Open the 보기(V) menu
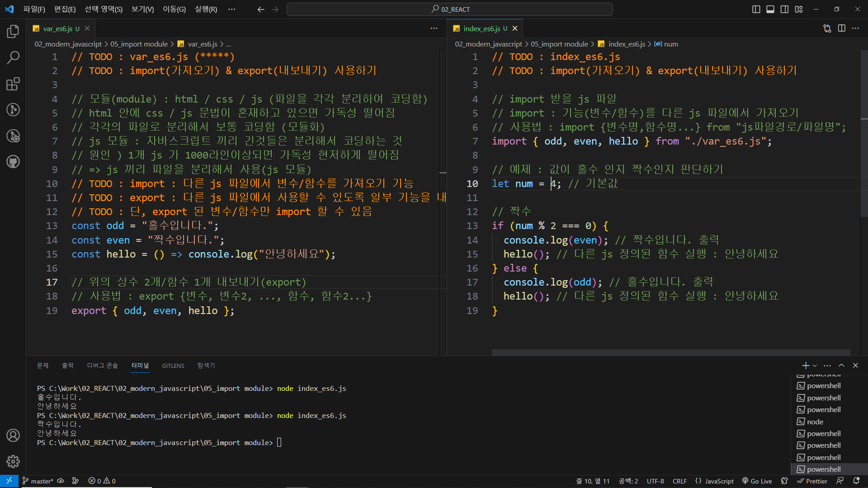This screenshot has width=868, height=488. [x=142, y=9]
